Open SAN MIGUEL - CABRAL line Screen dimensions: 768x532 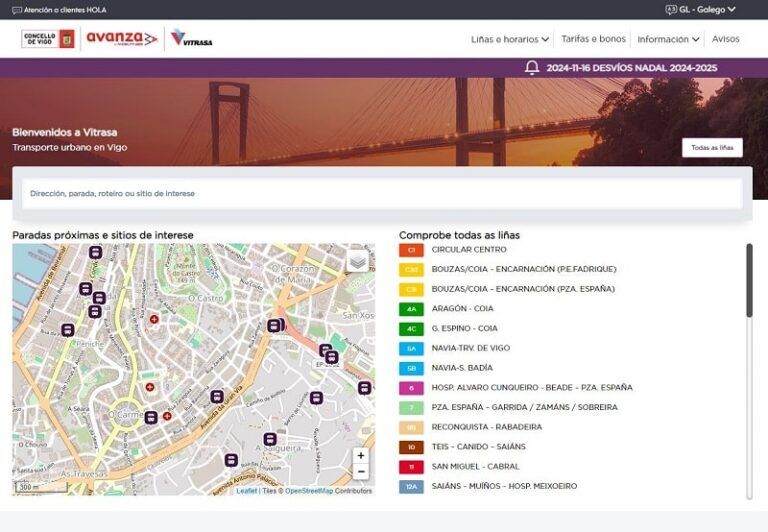click(x=475, y=466)
